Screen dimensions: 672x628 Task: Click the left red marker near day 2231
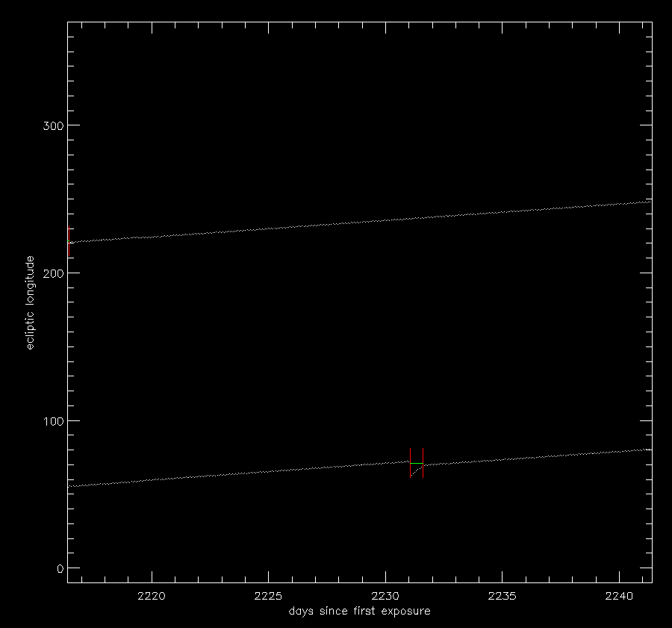point(410,463)
